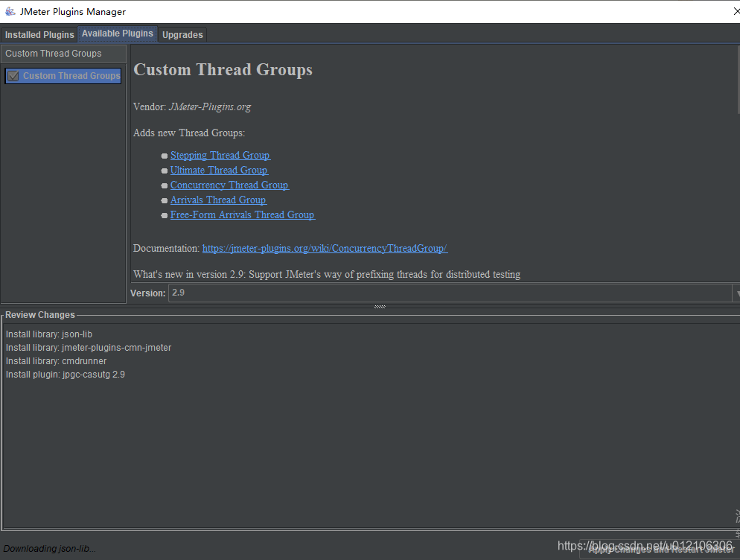Click the Version dropdown arrow
Viewport: 740px width, 560px height.
736,293
